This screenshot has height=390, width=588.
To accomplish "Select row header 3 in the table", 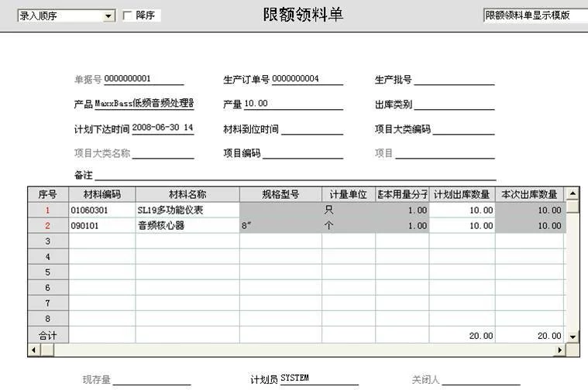I will click(x=48, y=241).
